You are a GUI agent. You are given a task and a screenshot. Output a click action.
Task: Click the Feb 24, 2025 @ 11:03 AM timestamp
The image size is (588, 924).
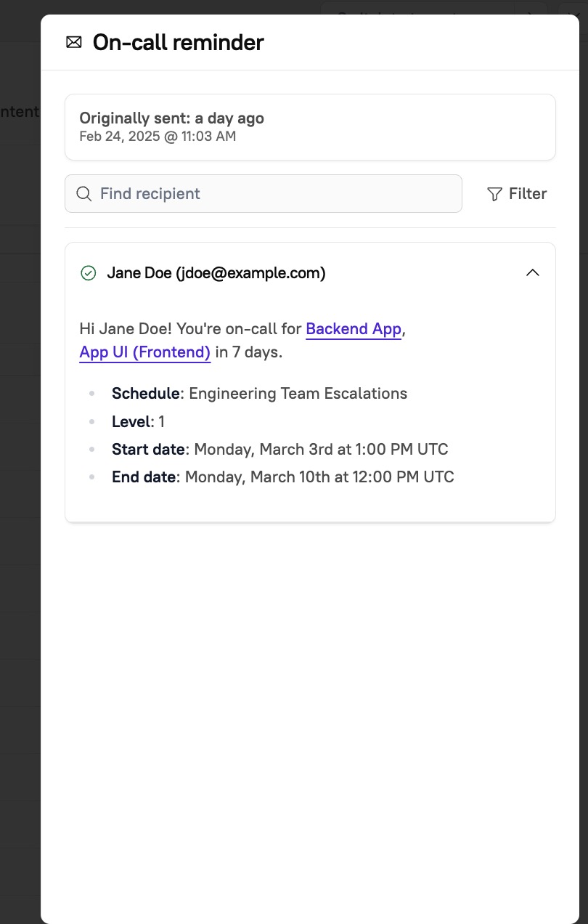click(158, 136)
